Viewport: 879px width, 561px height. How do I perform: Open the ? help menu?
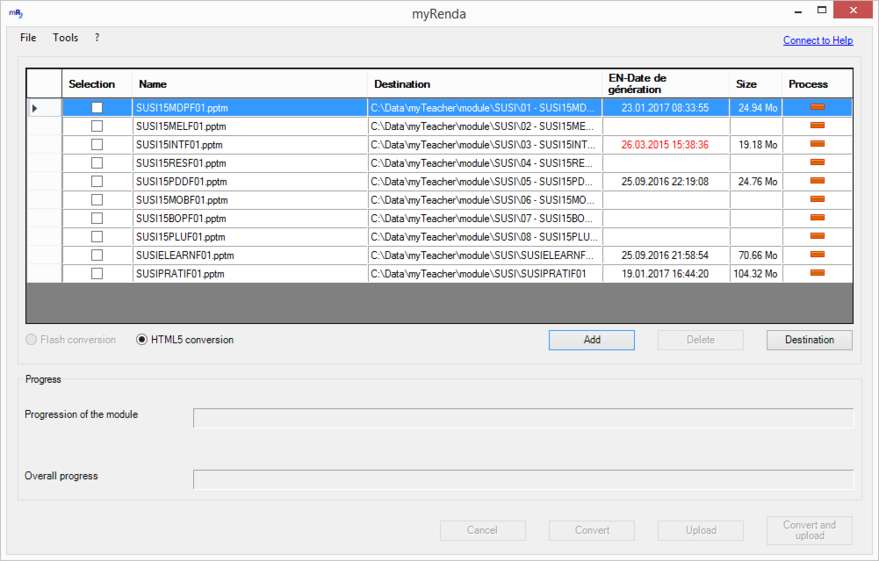pyautogui.click(x=97, y=38)
